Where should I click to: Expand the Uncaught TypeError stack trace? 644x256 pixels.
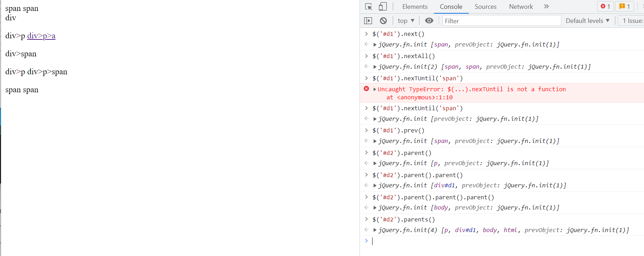point(375,89)
